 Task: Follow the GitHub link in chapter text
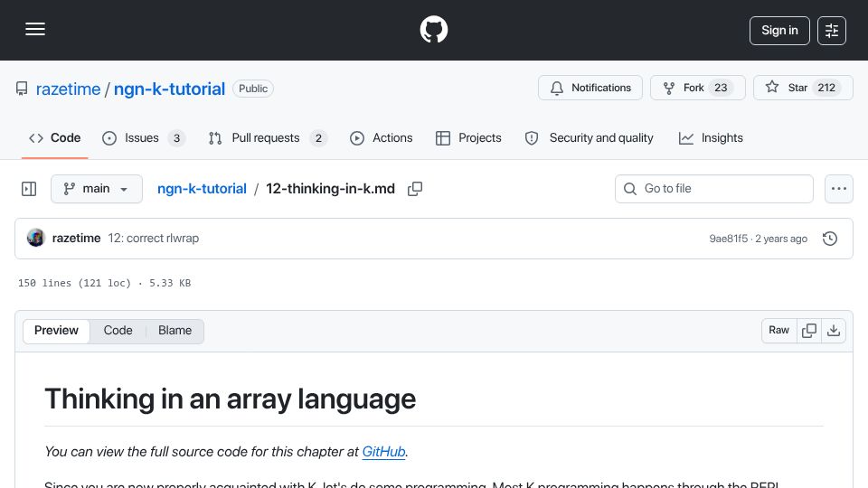tap(383, 452)
